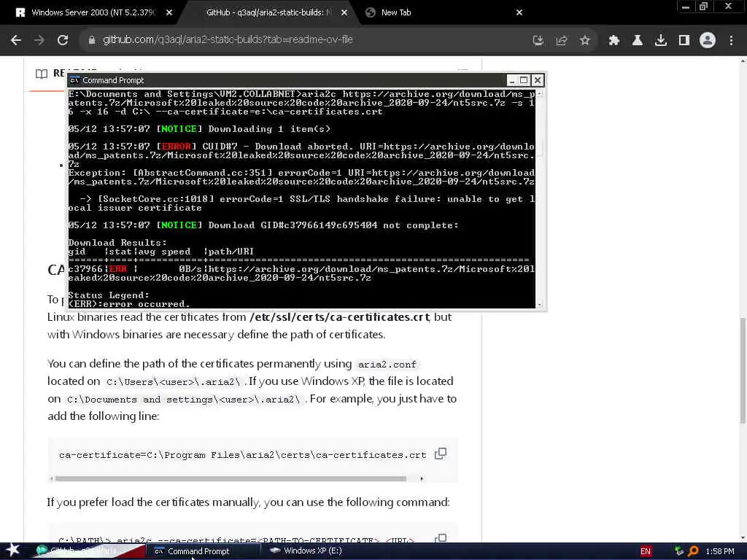Switch to the GitHub aria2-static-builds tab
Image resolution: width=747 pixels, height=560 pixels.
(x=268, y=12)
